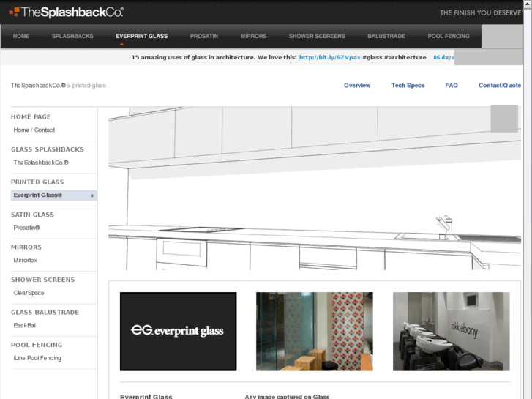Open Pool Fencing in top menu
The height and width of the screenshot is (399, 532).
pos(449,36)
